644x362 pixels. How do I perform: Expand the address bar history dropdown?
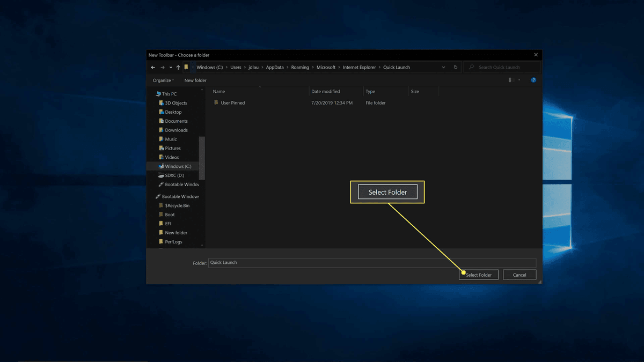[x=443, y=67]
